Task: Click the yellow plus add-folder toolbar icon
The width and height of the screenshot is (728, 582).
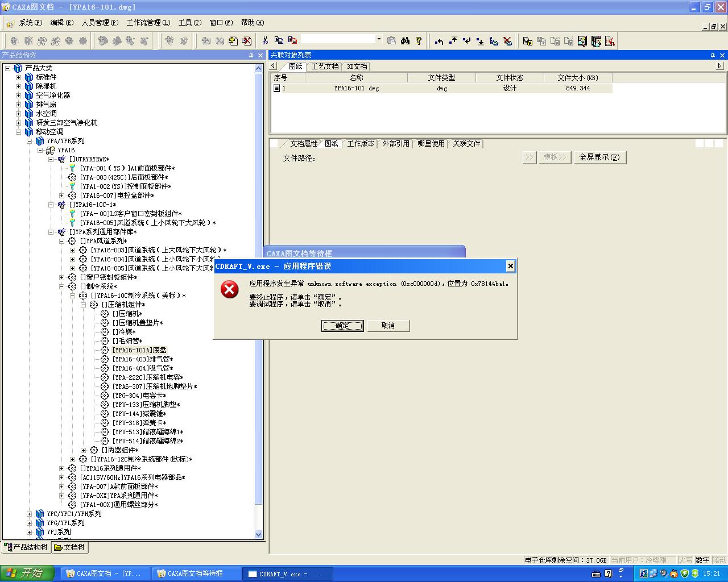Action: pos(234,40)
